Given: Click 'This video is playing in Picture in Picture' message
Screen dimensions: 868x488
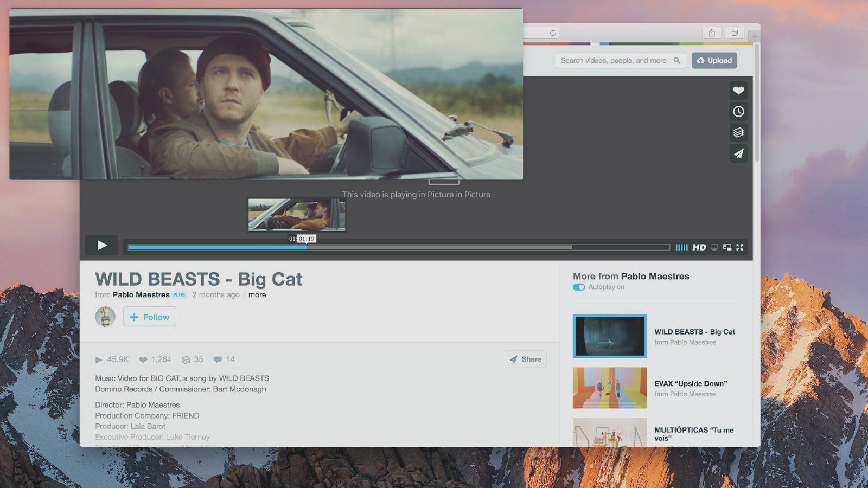Looking at the screenshot, I should tap(416, 195).
